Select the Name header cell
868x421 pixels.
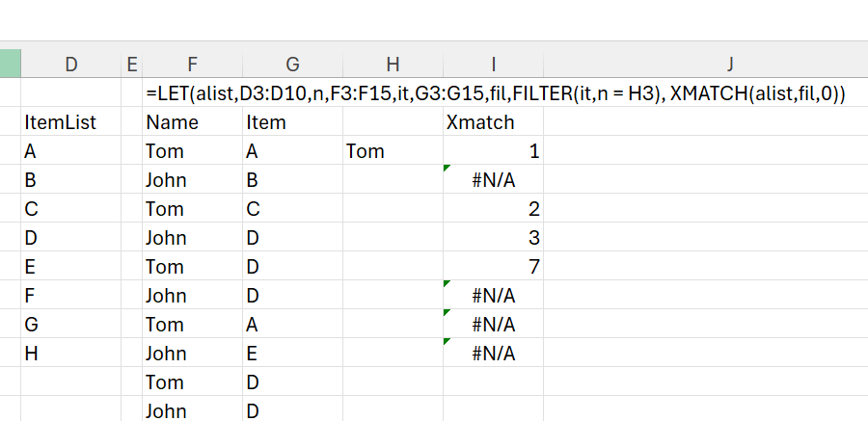pyautogui.click(x=172, y=122)
